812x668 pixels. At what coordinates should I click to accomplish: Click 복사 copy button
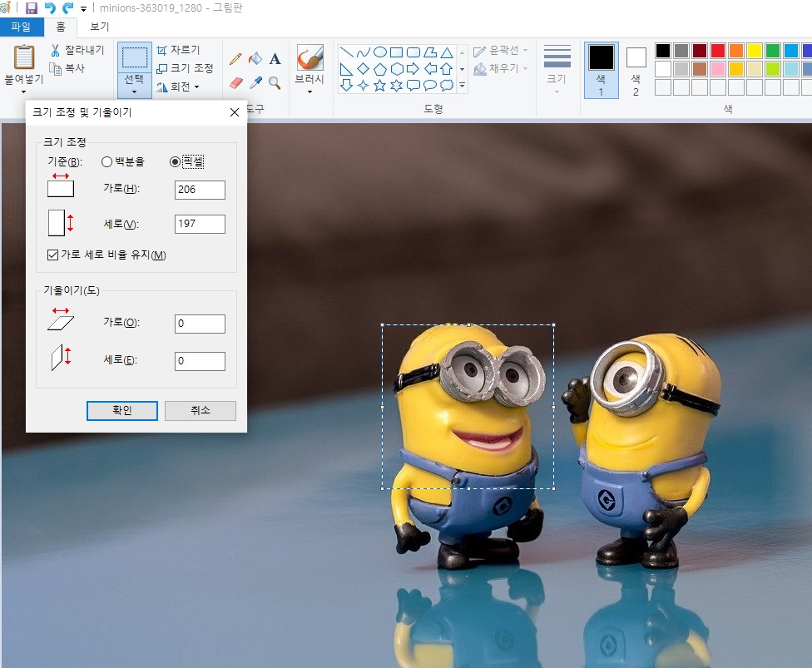[x=67, y=68]
